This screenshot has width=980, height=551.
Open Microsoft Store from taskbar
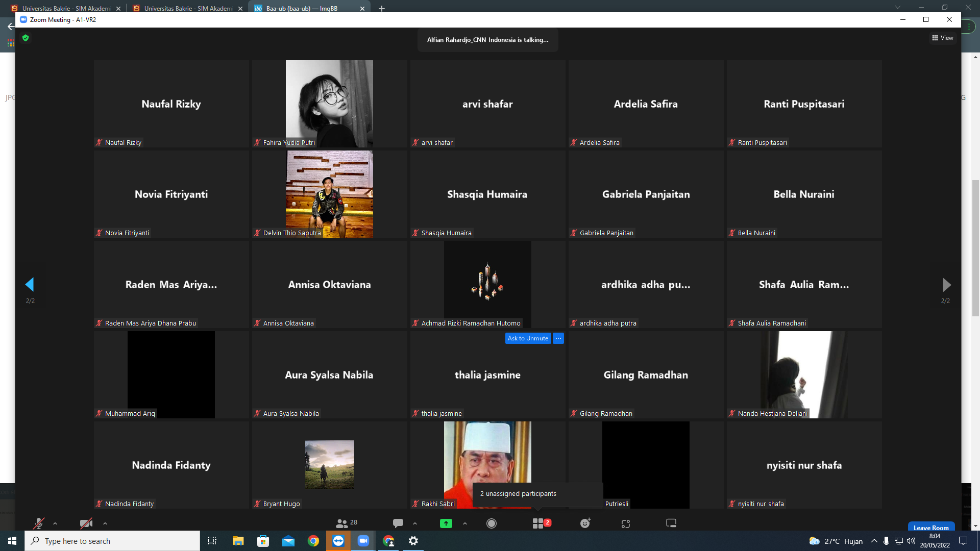[x=263, y=541]
